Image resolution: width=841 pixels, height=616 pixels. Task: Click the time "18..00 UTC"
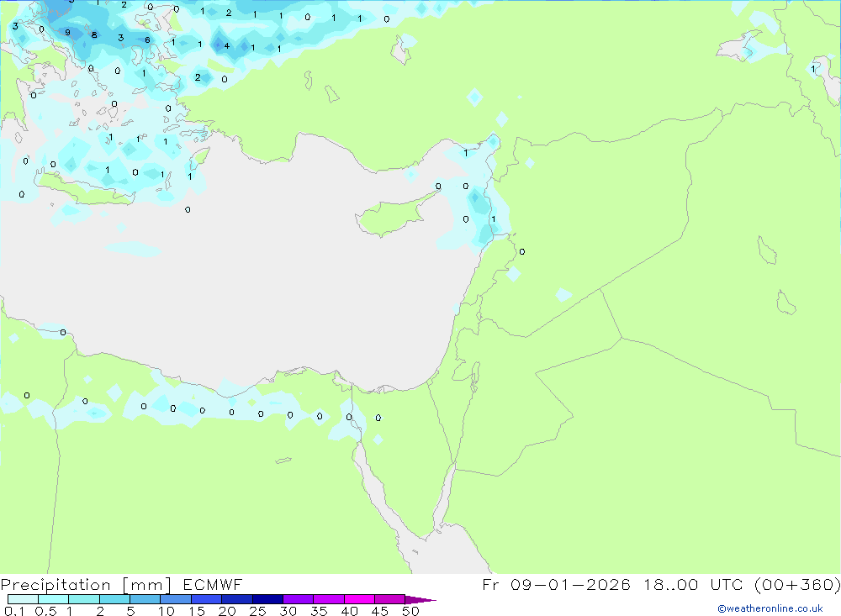[694, 584]
